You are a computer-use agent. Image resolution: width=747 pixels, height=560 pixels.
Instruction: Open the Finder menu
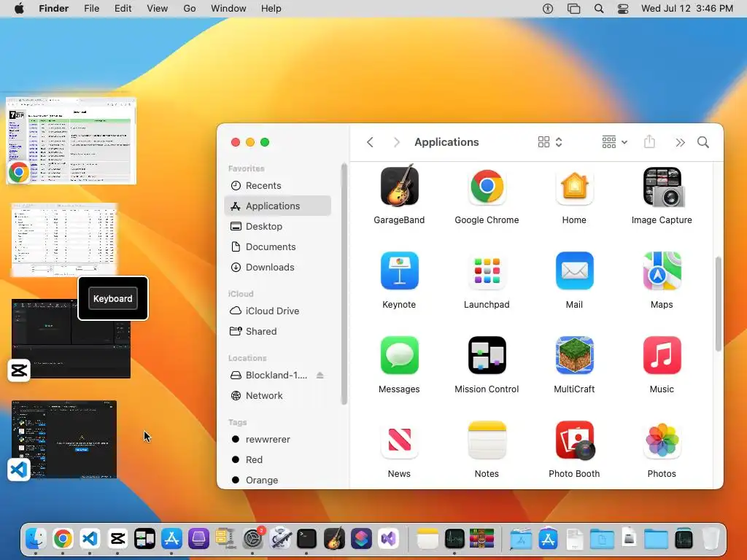coord(54,9)
